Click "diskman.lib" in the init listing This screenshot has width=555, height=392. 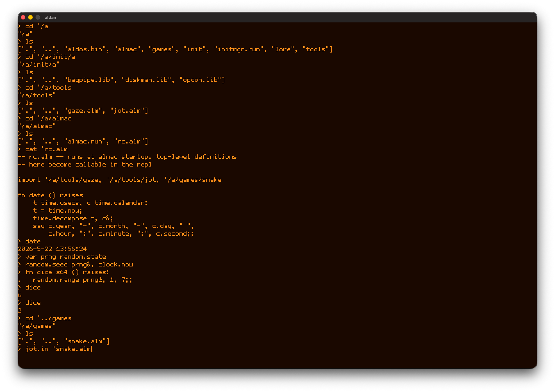pos(146,80)
